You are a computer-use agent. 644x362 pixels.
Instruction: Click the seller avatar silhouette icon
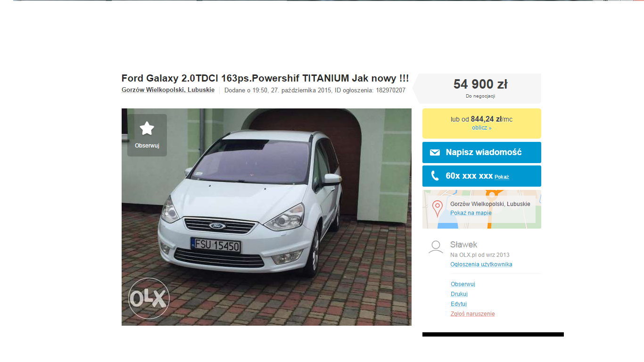(x=436, y=247)
